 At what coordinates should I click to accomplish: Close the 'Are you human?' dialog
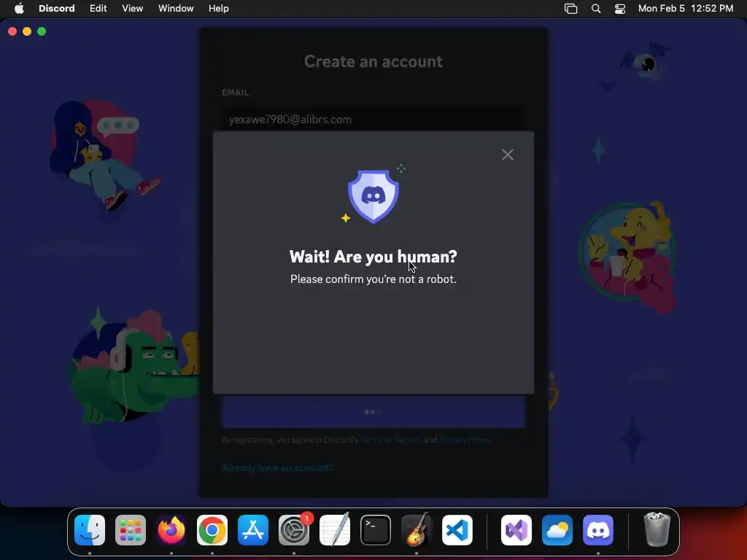pyautogui.click(x=508, y=155)
